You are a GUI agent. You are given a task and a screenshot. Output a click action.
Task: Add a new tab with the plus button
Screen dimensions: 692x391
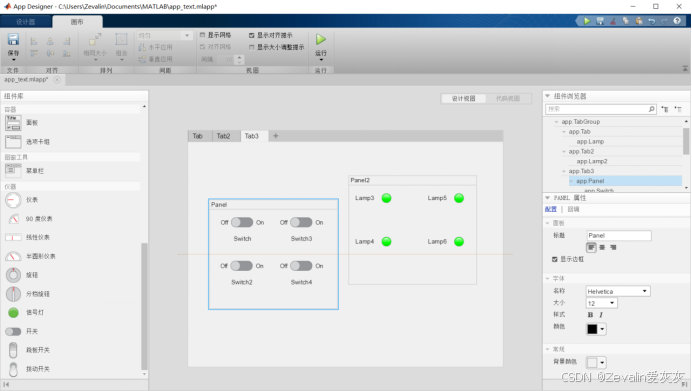[x=275, y=136]
